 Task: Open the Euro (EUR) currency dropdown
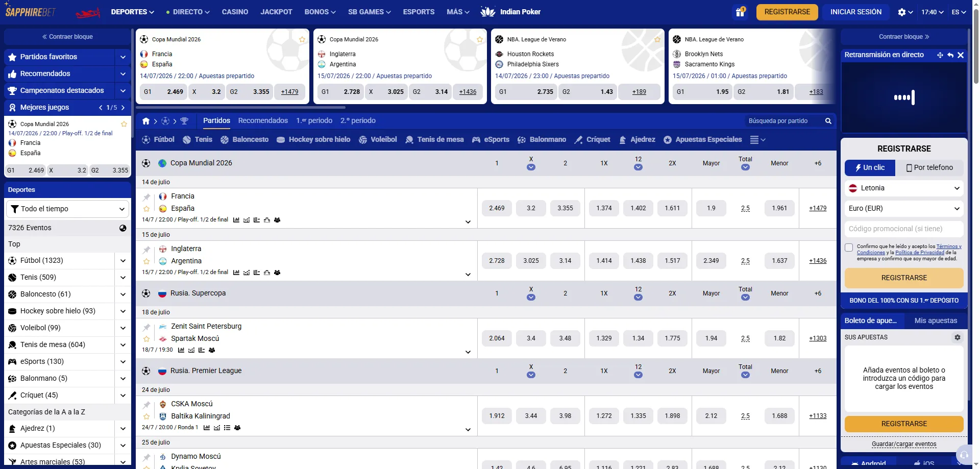[904, 209]
